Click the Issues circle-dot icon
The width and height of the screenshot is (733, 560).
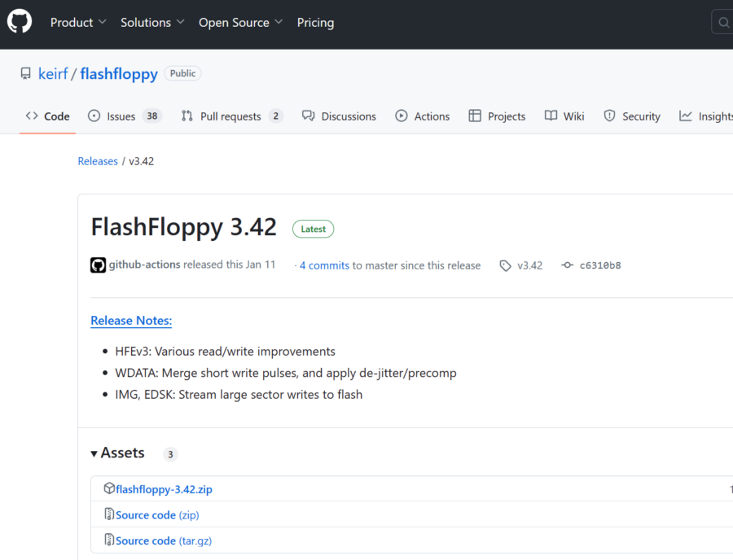(x=94, y=116)
